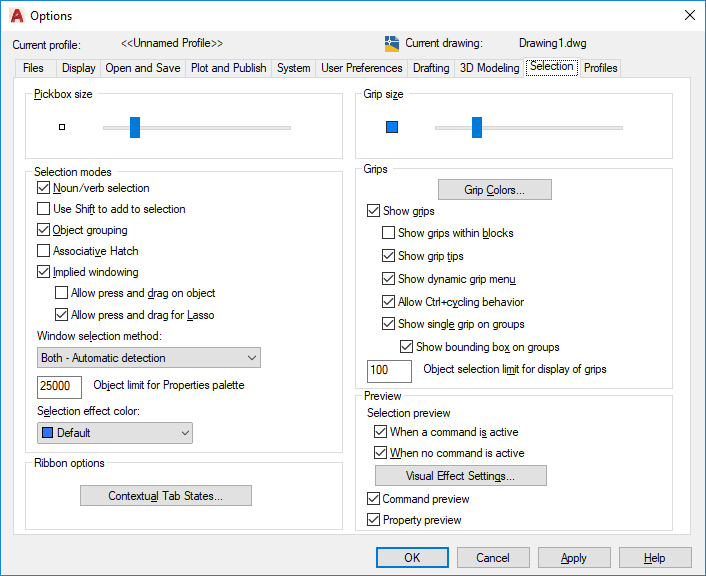706x576 pixels.
Task: Expand the Selection effect color dropdown
Action: click(115, 433)
